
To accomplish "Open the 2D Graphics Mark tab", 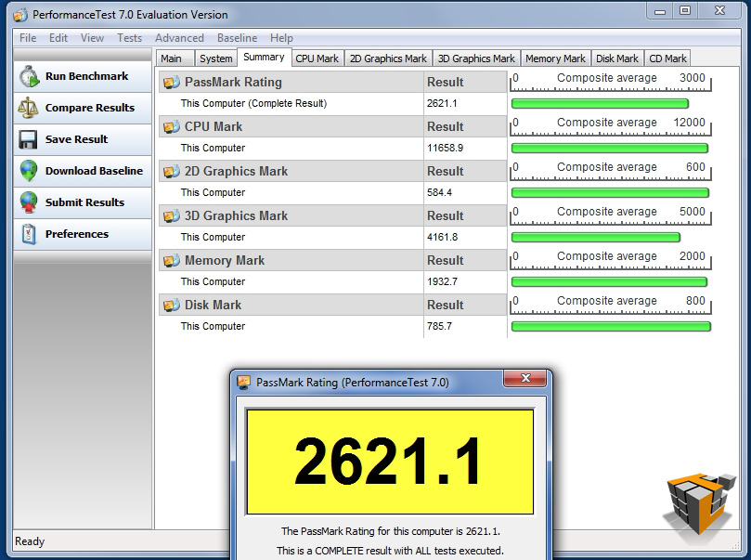I will click(x=388, y=59).
